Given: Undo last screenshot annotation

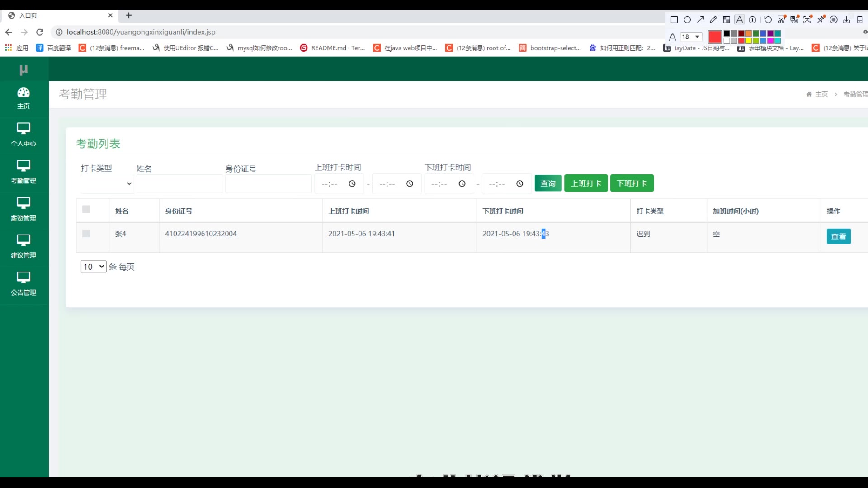Looking at the screenshot, I should pyautogui.click(x=768, y=19).
